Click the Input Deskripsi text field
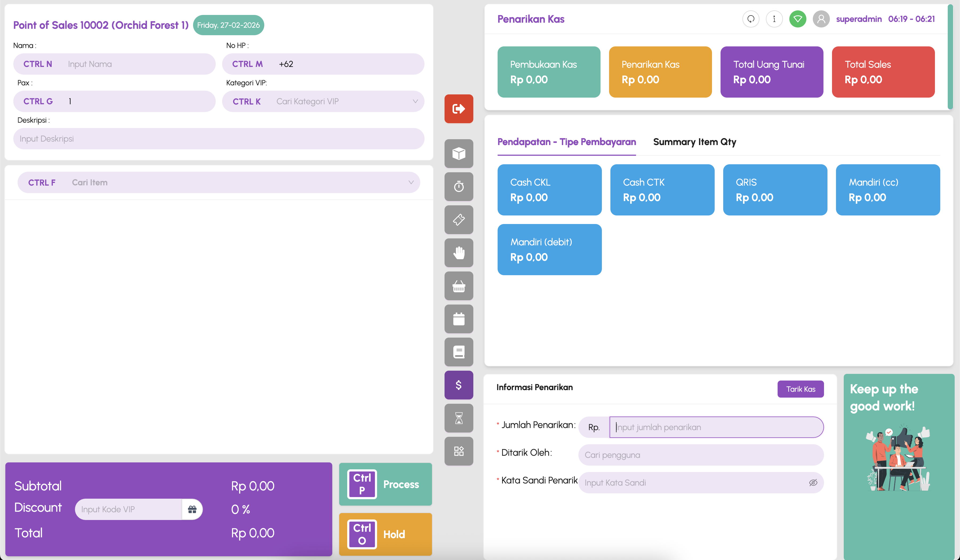 point(219,139)
